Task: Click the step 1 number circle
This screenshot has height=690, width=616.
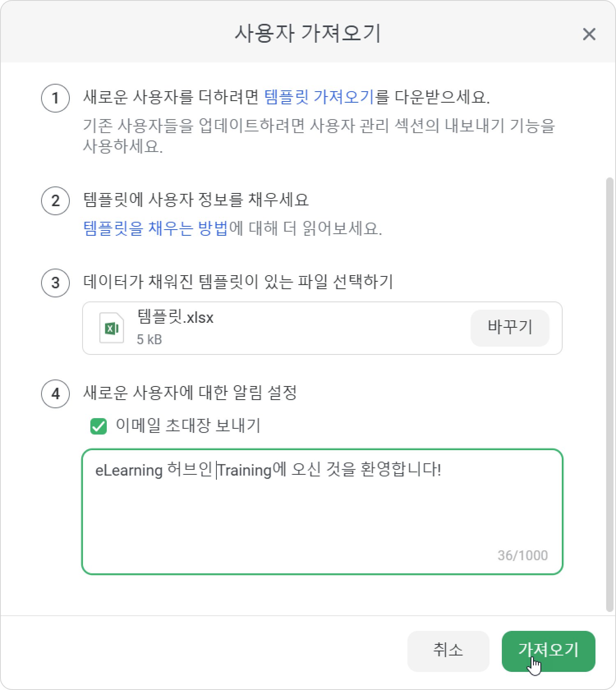Action: [x=55, y=98]
